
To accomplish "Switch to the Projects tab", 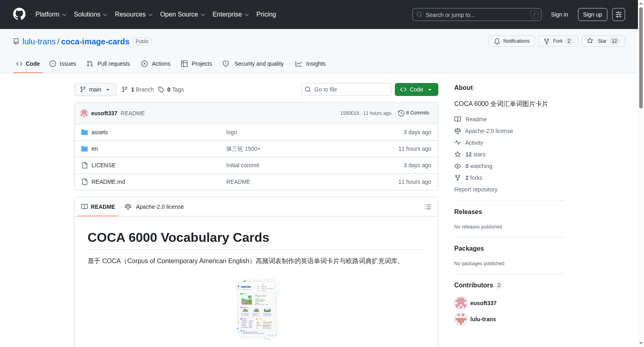I will tap(196, 64).
